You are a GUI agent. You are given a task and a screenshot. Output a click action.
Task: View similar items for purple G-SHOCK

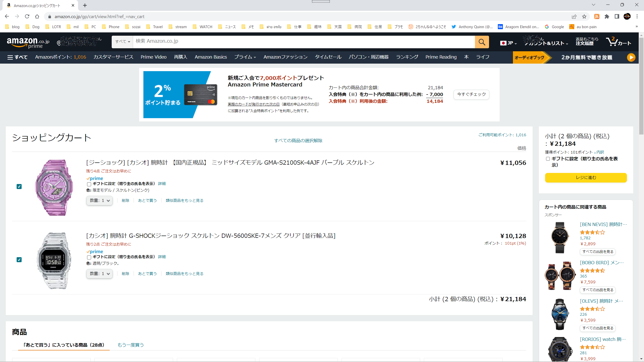pos(184,201)
